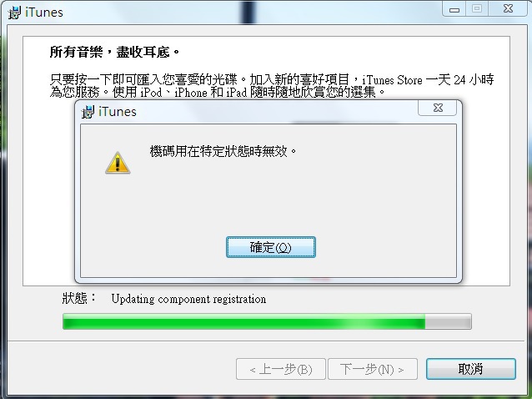Close the main iTunes installer window
532x399 pixels.
(x=508, y=9)
